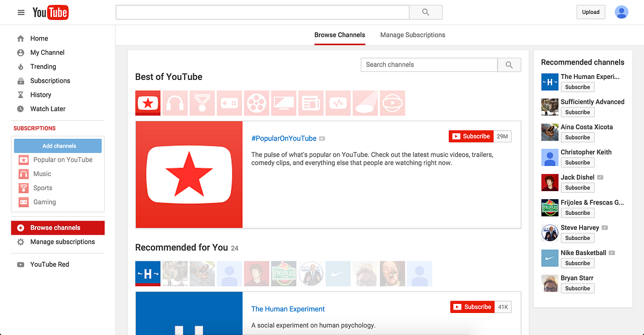The width and height of the screenshot is (644, 335).
Task: Click the YouTube logo
Action: (50, 12)
